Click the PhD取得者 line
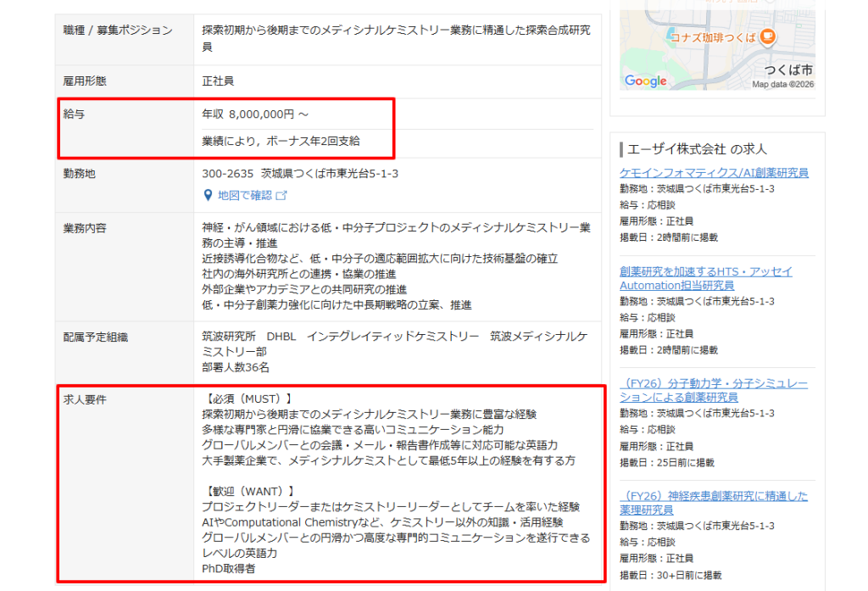Viewport: 868px width, 591px height. 229,569
